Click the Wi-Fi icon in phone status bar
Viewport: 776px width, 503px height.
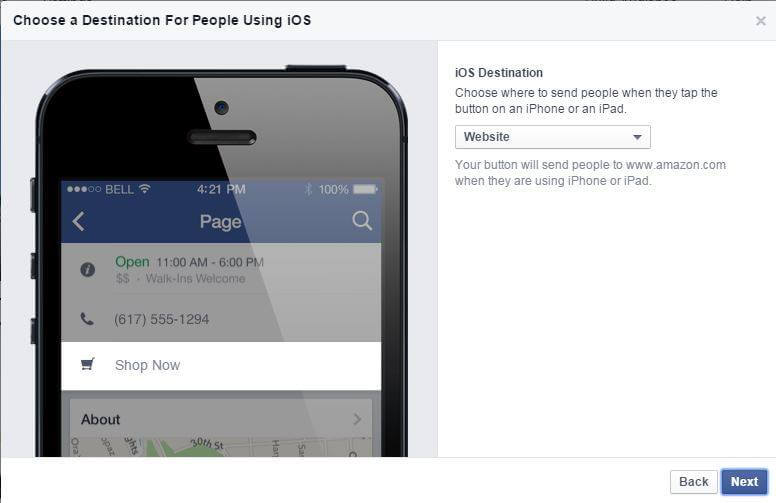(x=145, y=189)
